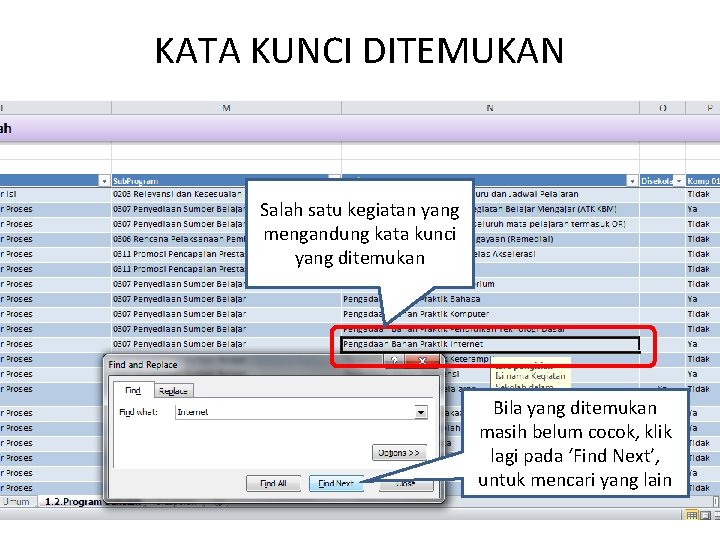Open help in Find and Replace dialog
Image resolution: width=720 pixels, height=540 pixels.
(394, 360)
